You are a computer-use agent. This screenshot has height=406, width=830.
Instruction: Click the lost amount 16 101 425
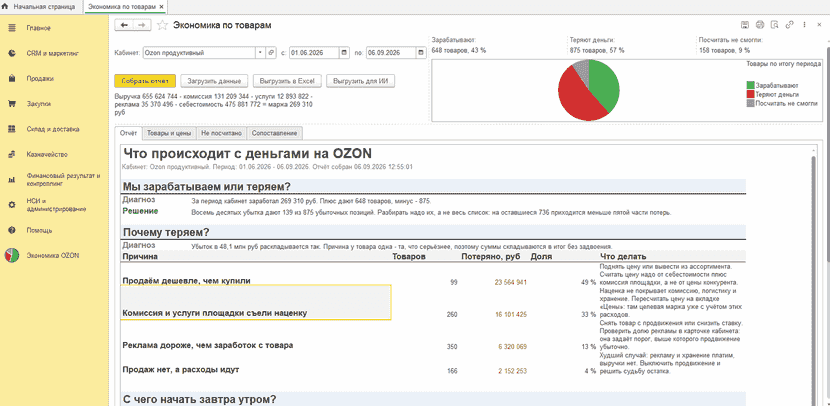click(510, 314)
